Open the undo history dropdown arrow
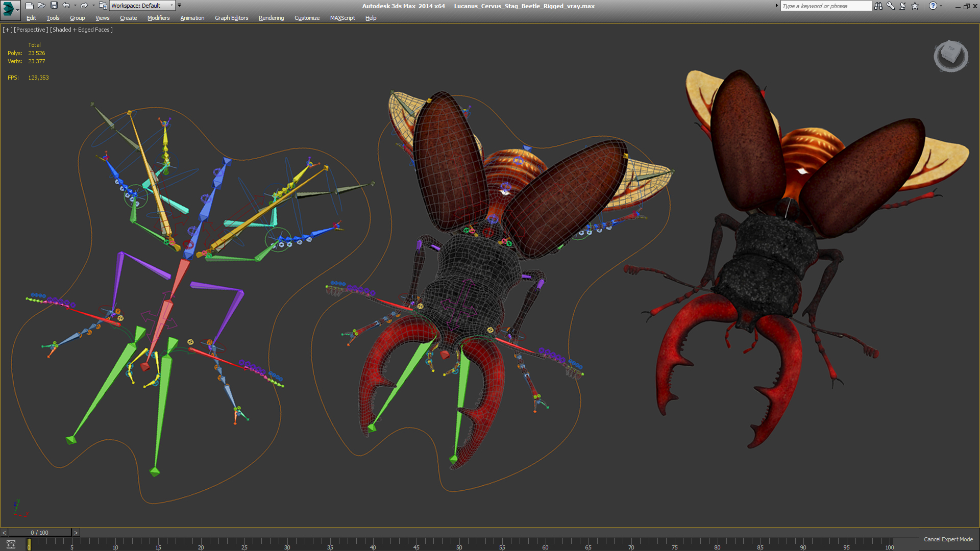 click(x=75, y=6)
